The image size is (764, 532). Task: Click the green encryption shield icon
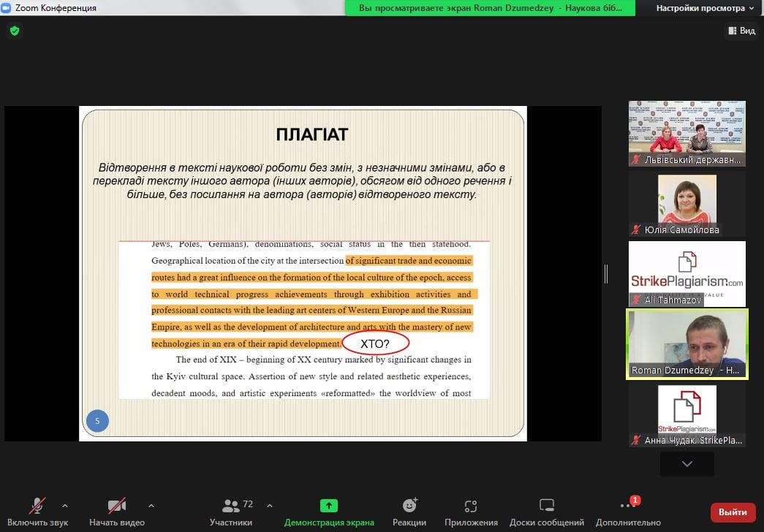pos(14,31)
